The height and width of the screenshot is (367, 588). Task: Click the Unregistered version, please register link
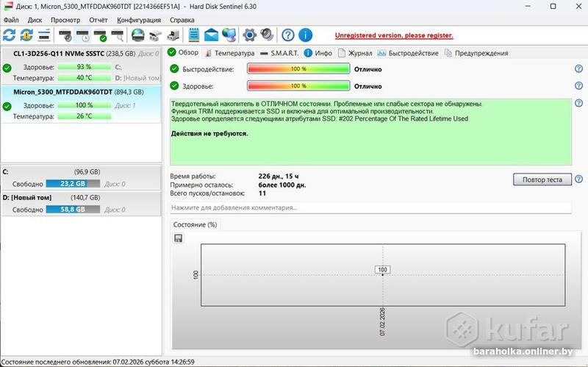pyautogui.click(x=394, y=35)
